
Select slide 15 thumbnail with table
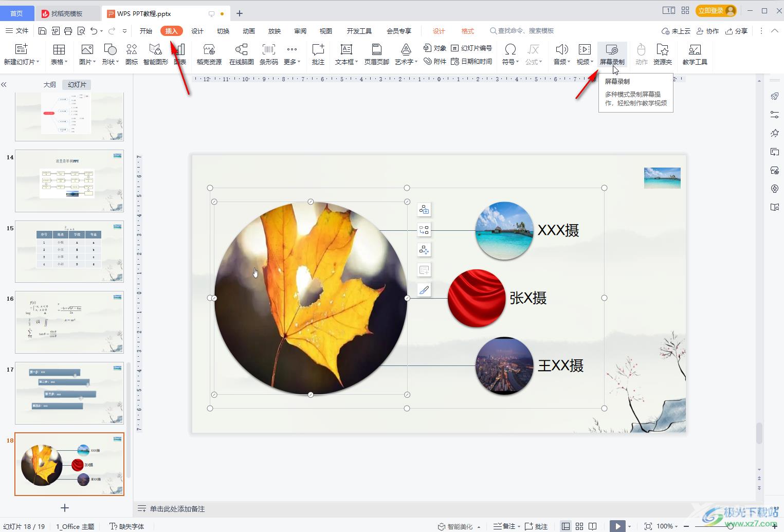69,251
